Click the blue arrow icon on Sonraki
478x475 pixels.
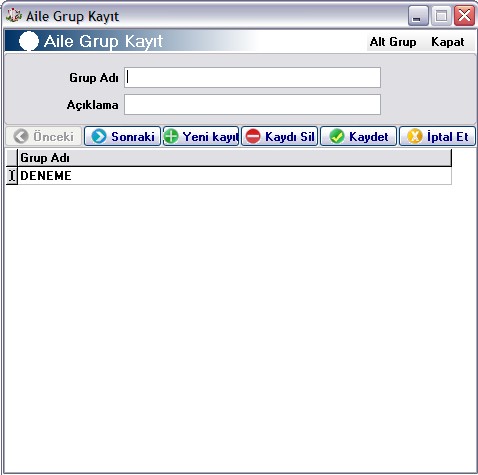click(x=99, y=136)
